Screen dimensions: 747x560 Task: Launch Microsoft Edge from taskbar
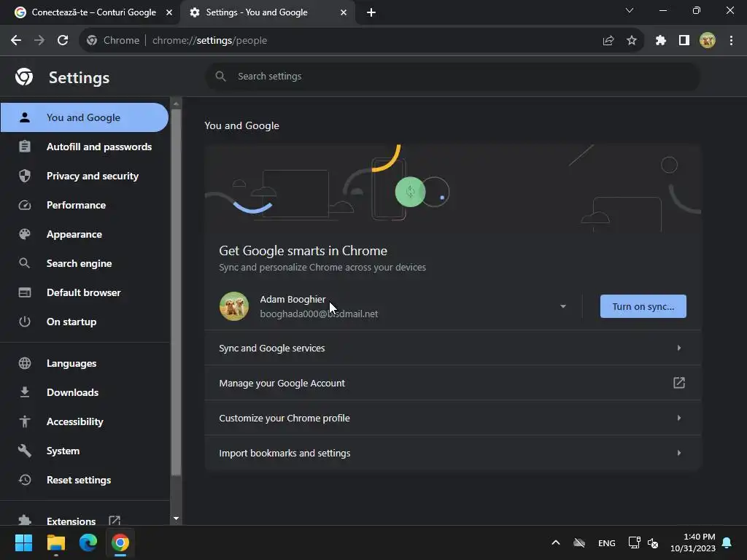(x=88, y=542)
